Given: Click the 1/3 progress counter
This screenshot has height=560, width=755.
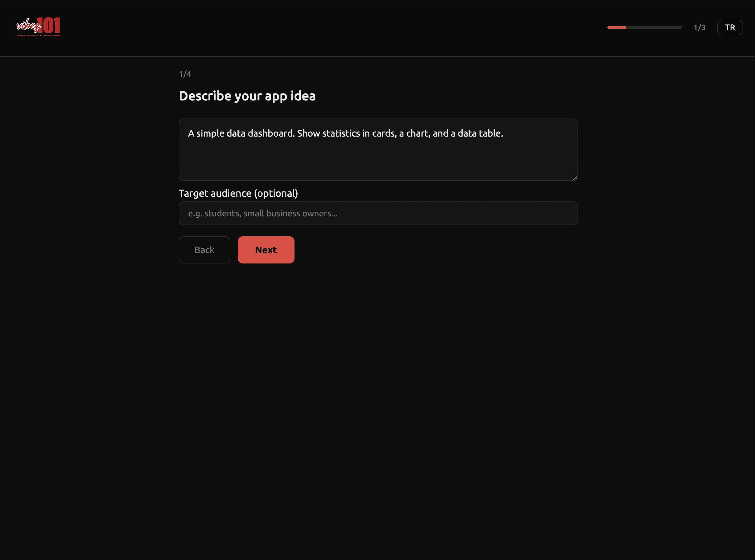Looking at the screenshot, I should pyautogui.click(x=699, y=27).
